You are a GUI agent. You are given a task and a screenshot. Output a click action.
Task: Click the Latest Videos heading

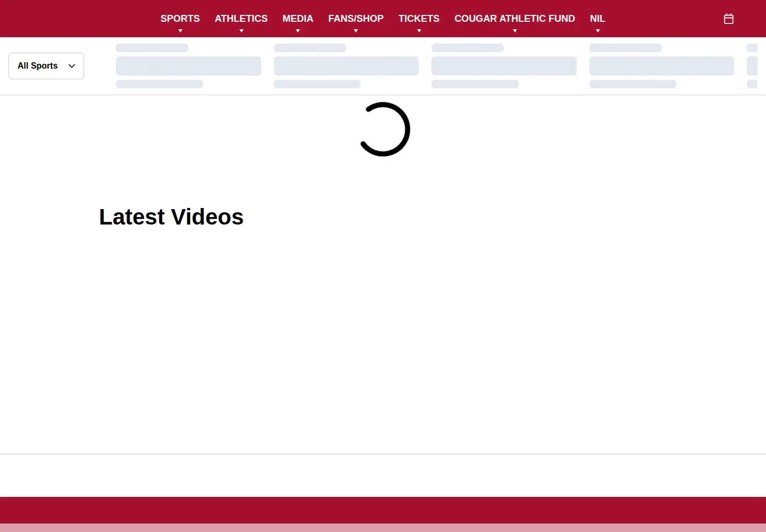coord(171,217)
